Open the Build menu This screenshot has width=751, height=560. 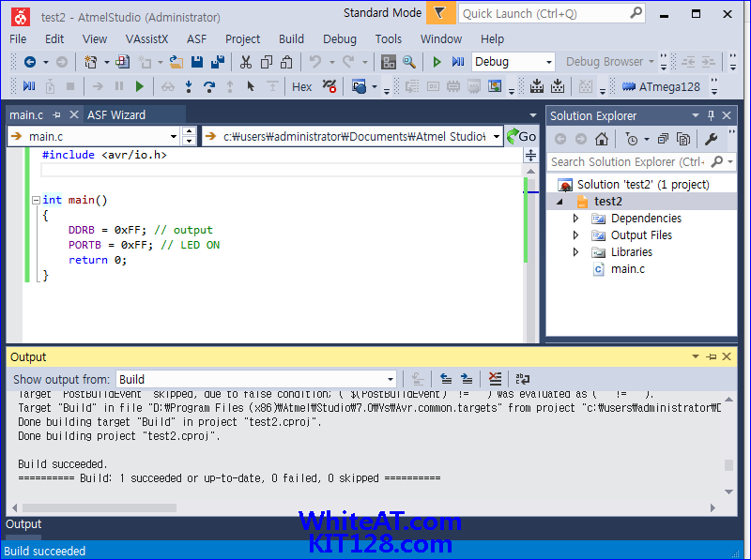pyautogui.click(x=291, y=38)
